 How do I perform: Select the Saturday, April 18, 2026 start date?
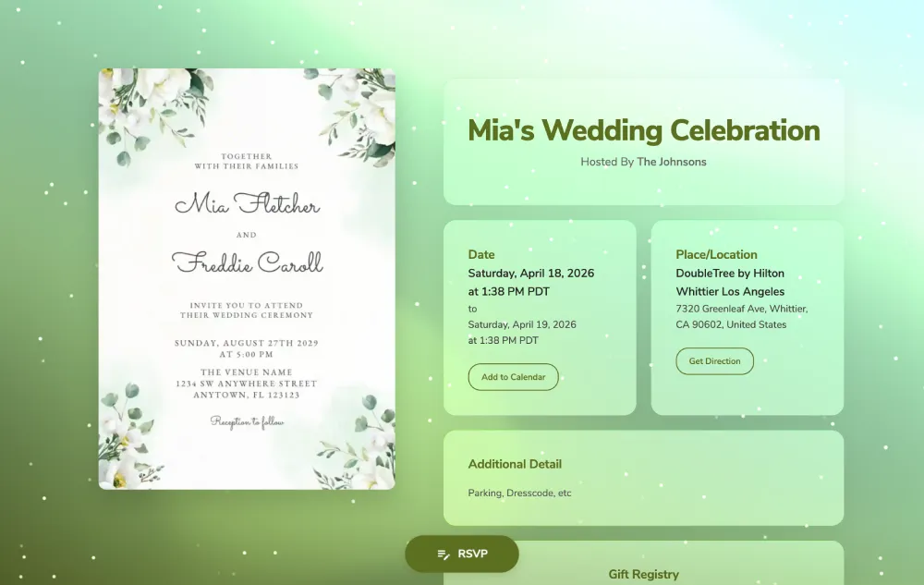click(x=530, y=274)
